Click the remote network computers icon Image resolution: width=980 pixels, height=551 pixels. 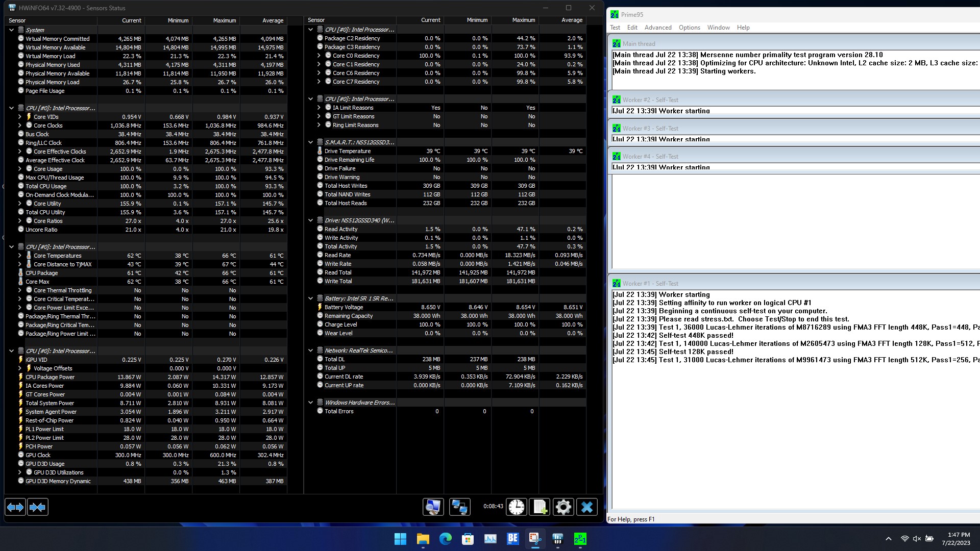tap(459, 507)
